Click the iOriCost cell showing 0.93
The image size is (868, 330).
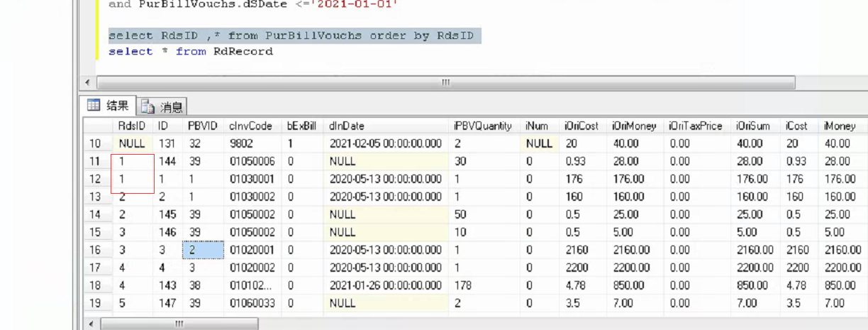tap(584, 161)
